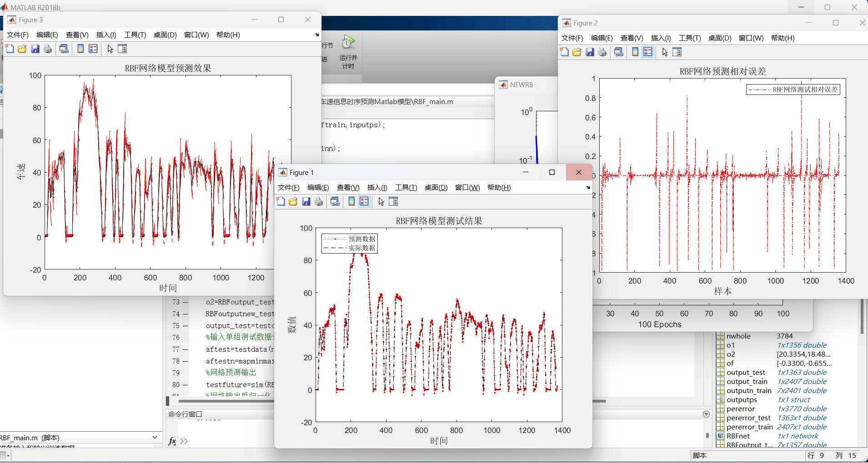Expand the RBF_main.m details panel dropdown
The width and height of the screenshot is (868, 463).
coord(155,438)
